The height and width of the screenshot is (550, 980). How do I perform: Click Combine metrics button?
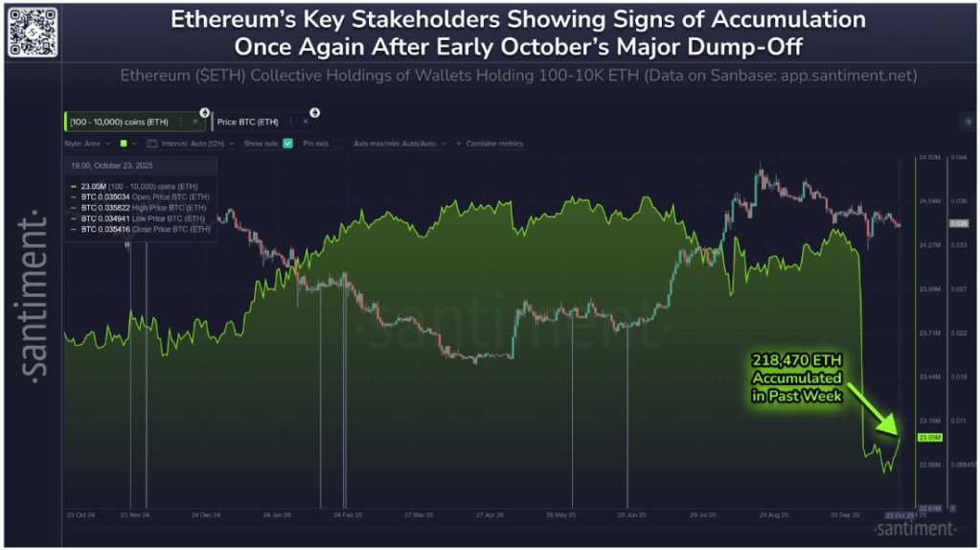(494, 144)
